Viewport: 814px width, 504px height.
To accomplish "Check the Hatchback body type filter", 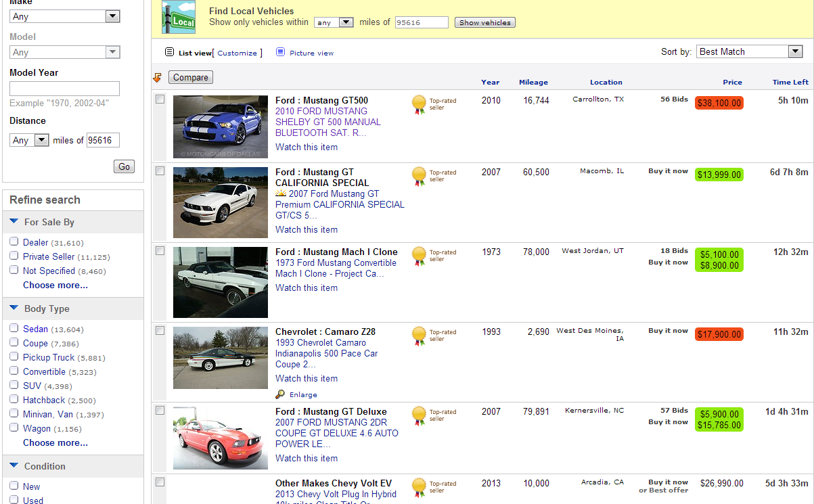I will tap(14, 399).
